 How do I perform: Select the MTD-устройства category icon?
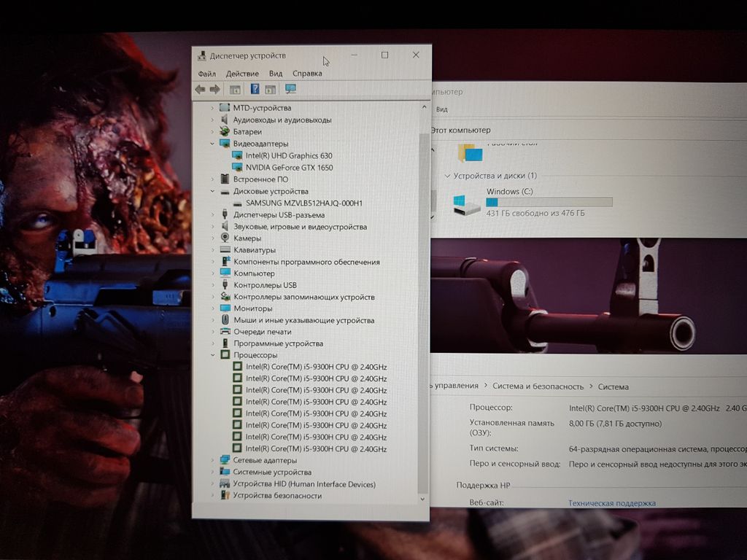pyautogui.click(x=225, y=108)
